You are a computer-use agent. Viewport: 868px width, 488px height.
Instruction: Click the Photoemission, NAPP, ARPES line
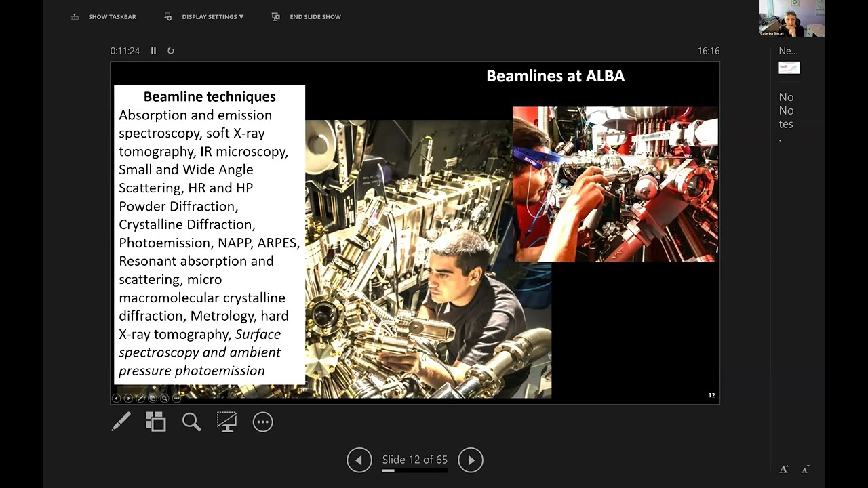point(209,243)
